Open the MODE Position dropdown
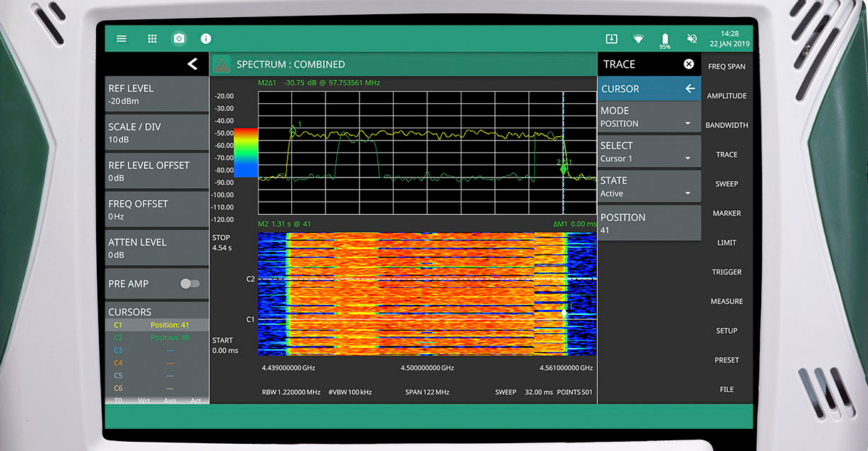The image size is (868, 451). [x=649, y=117]
